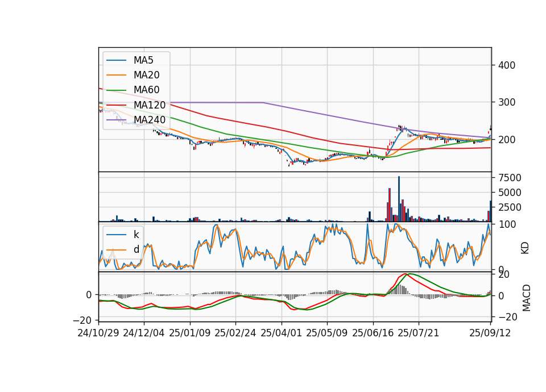Click the orange MA20 legend line sample
The height and width of the screenshot is (392, 546).
tap(116, 75)
